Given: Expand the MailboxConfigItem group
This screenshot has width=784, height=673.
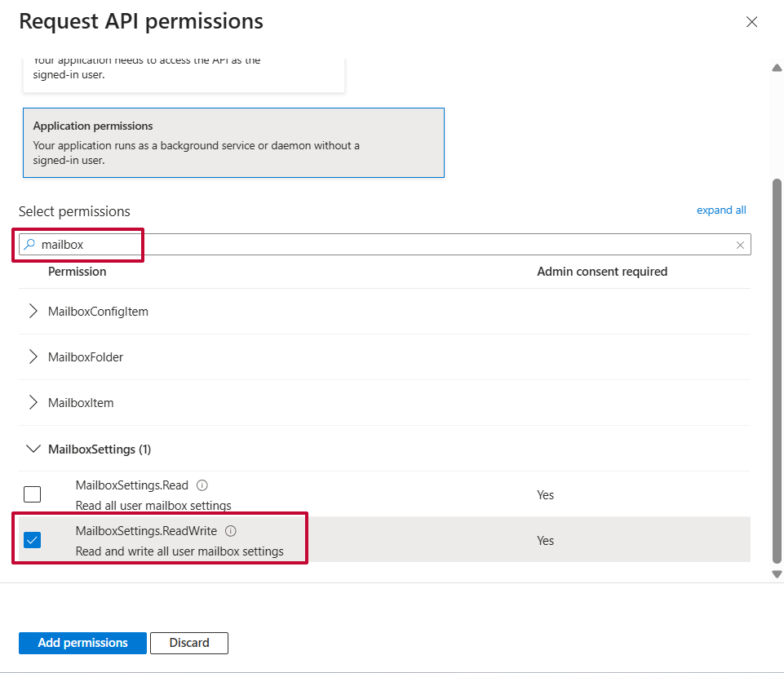Looking at the screenshot, I should point(33,312).
